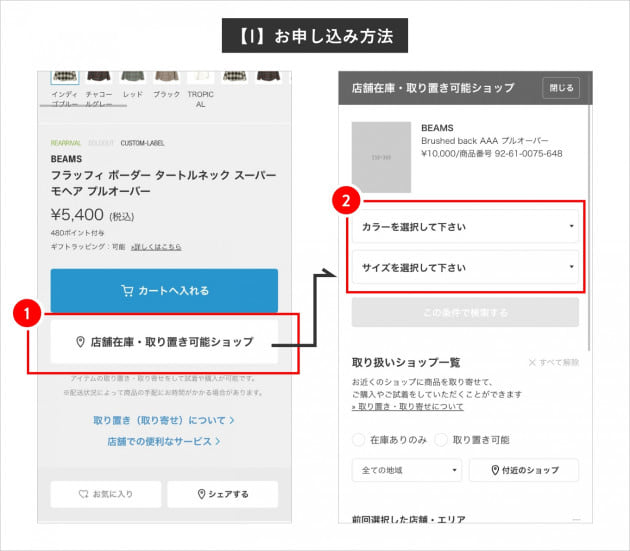
Task: Open the サイズを選択して下さい dropdown
Action: [464, 268]
